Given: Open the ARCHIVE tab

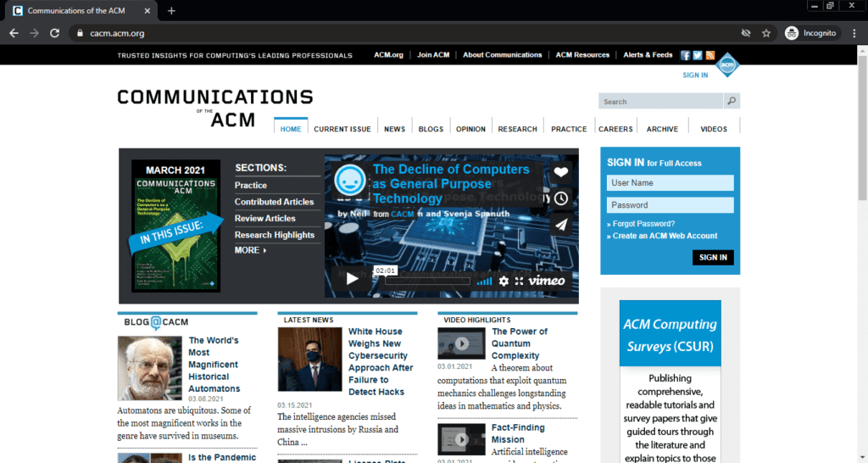Looking at the screenshot, I should click(662, 129).
